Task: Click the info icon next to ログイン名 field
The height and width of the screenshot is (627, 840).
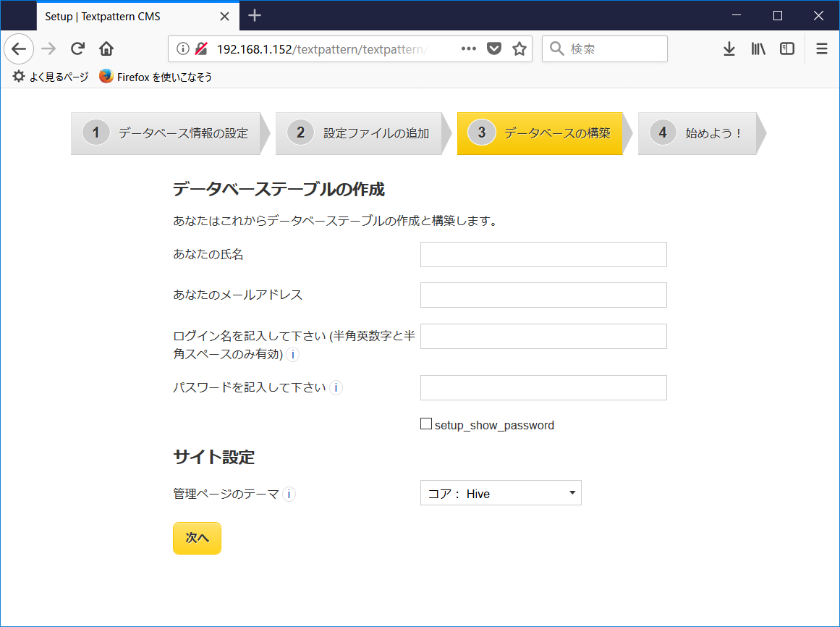Action: click(292, 355)
